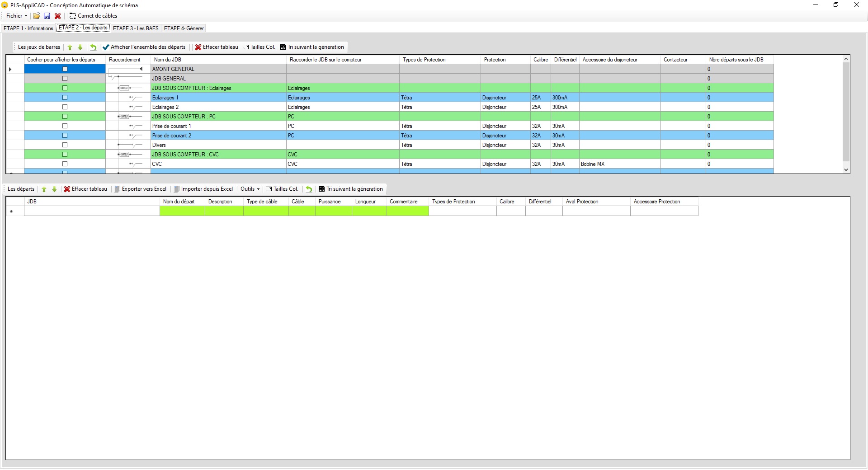This screenshot has width=868, height=470.
Task: Tick JDB SOUS COMPTEUR : CVC checkbox
Action: tap(65, 155)
